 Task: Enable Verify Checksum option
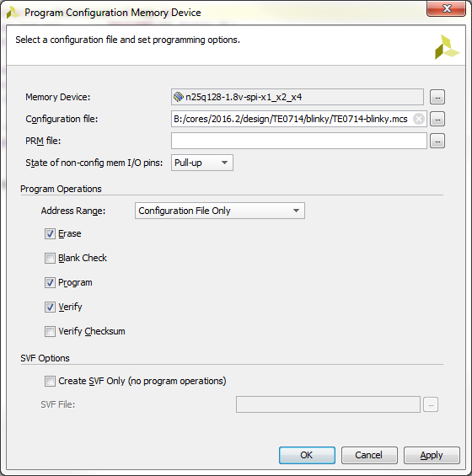pyautogui.click(x=50, y=331)
